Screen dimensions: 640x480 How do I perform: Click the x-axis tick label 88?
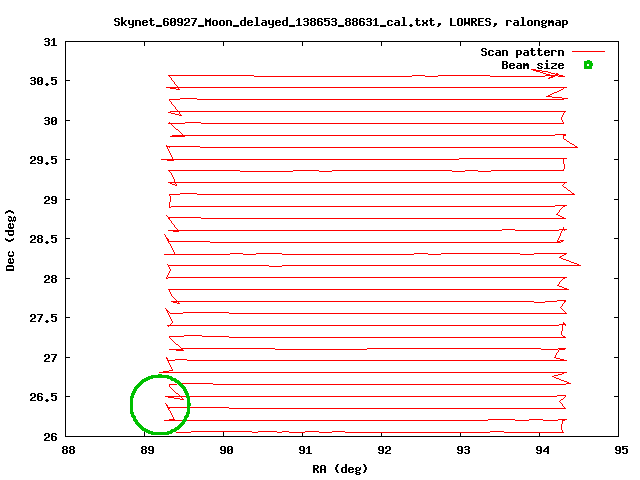(x=68, y=450)
